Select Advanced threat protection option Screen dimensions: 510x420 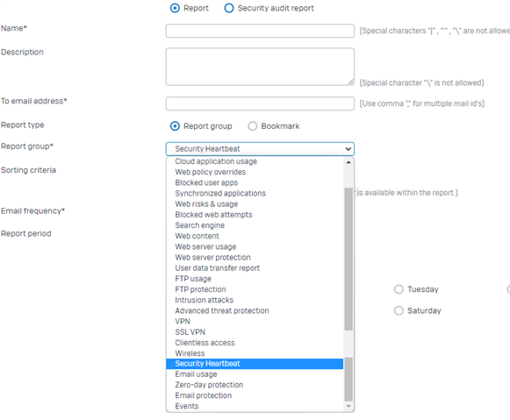[255, 311]
